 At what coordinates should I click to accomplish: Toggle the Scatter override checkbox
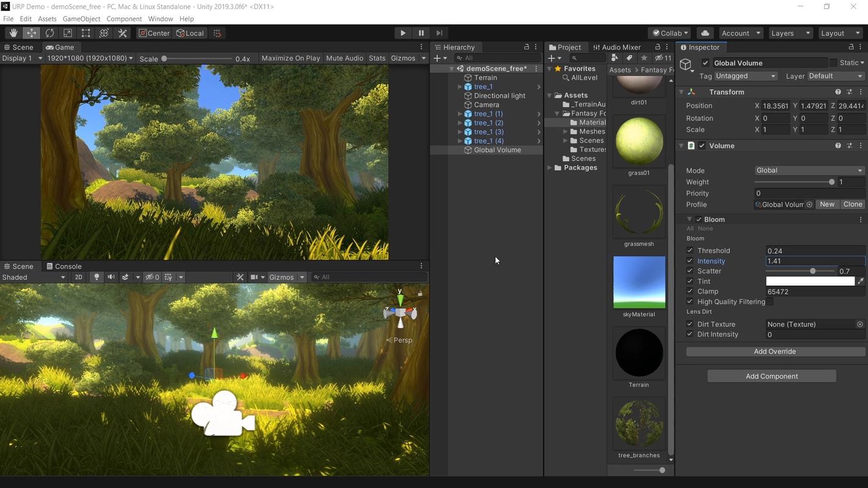690,271
